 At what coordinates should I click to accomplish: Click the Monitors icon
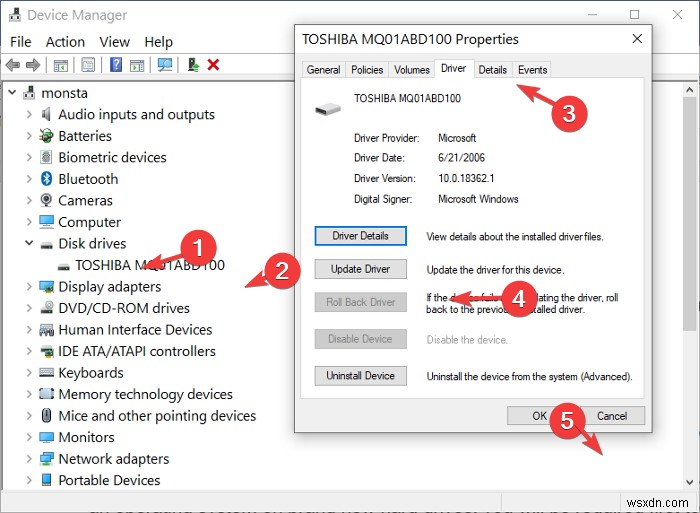click(46, 437)
